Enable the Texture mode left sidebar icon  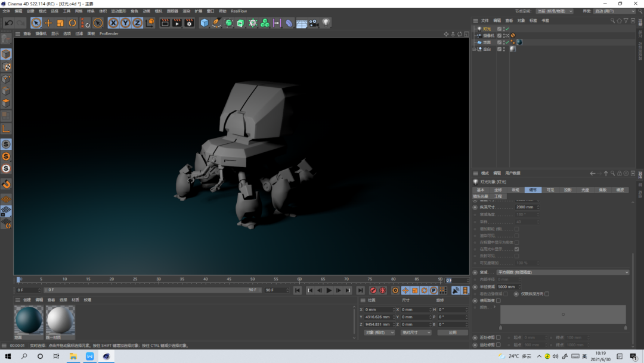(x=6, y=67)
